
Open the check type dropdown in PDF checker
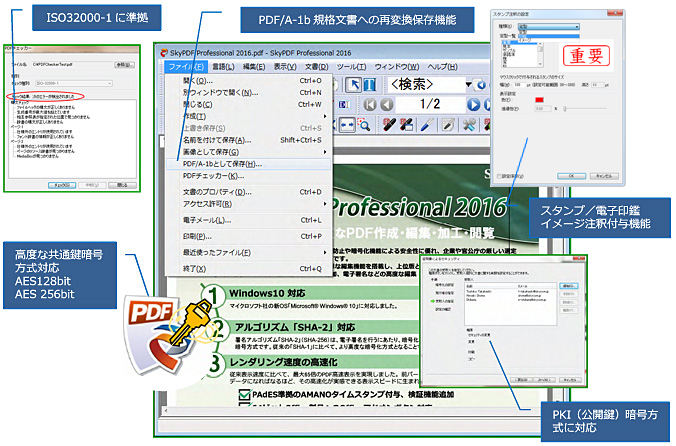[74, 83]
